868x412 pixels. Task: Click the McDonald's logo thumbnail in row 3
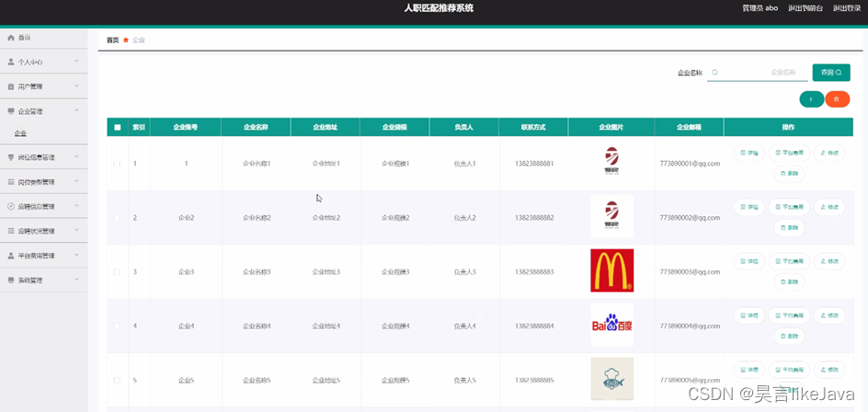611,270
